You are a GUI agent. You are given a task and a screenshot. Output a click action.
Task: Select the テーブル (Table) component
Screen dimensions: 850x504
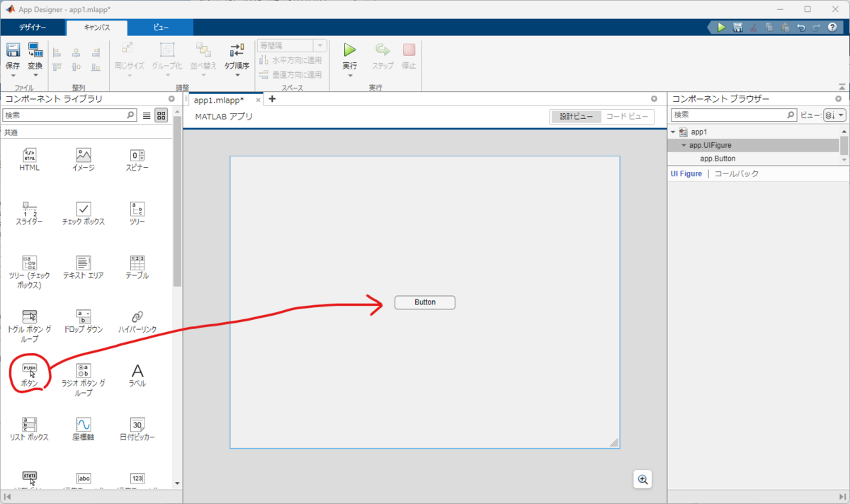coord(137,268)
